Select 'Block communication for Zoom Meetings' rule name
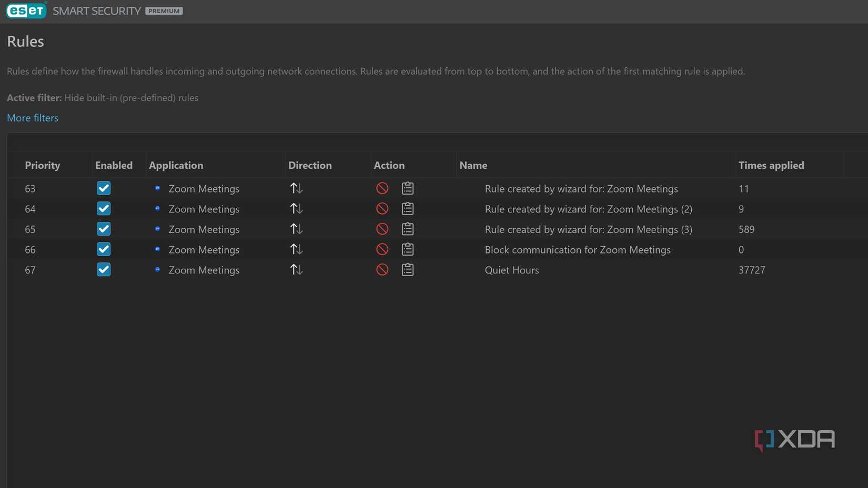Screen dimensions: 868x488 tap(578, 250)
